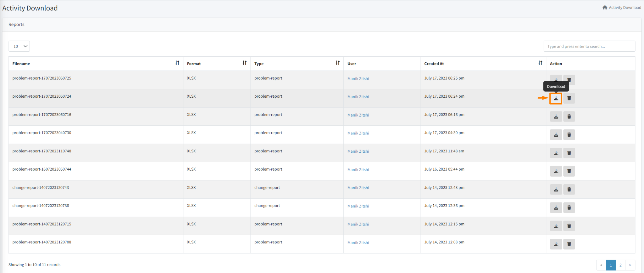Open Manik Zitshi user for problem-report-16072023050744
644x273 pixels.
[x=358, y=170]
